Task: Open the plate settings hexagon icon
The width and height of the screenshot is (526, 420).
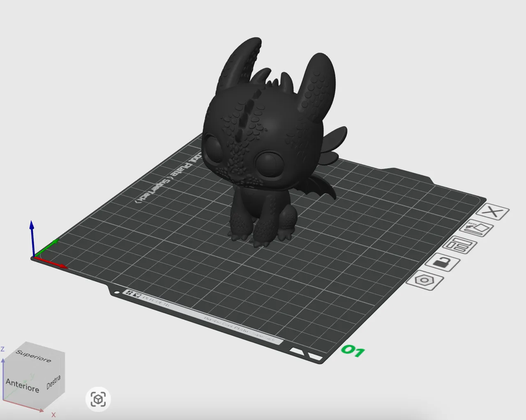Action: pyautogui.click(x=425, y=280)
